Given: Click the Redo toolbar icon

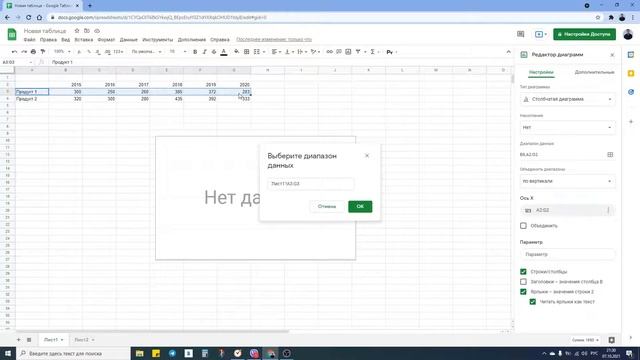Looking at the screenshot, I should 24,52.
